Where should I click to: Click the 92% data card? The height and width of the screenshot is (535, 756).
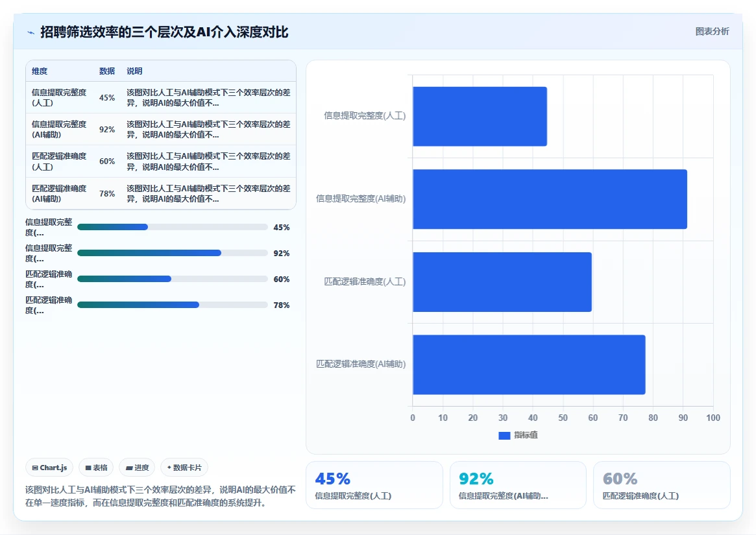(x=518, y=485)
